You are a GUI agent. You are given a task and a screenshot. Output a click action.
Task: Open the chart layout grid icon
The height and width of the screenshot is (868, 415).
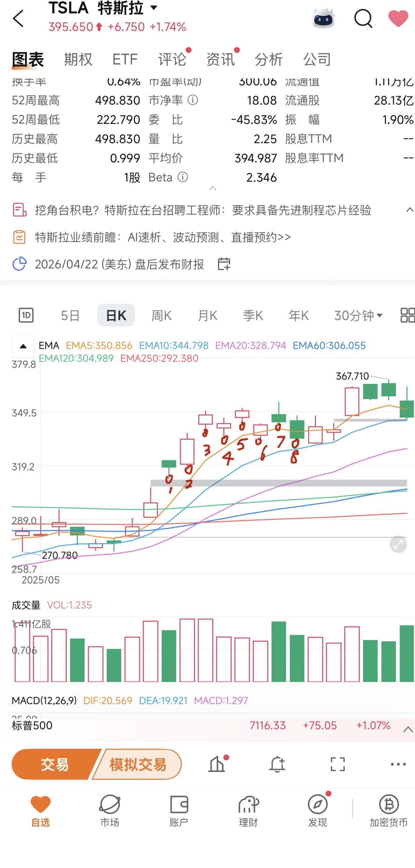407,315
